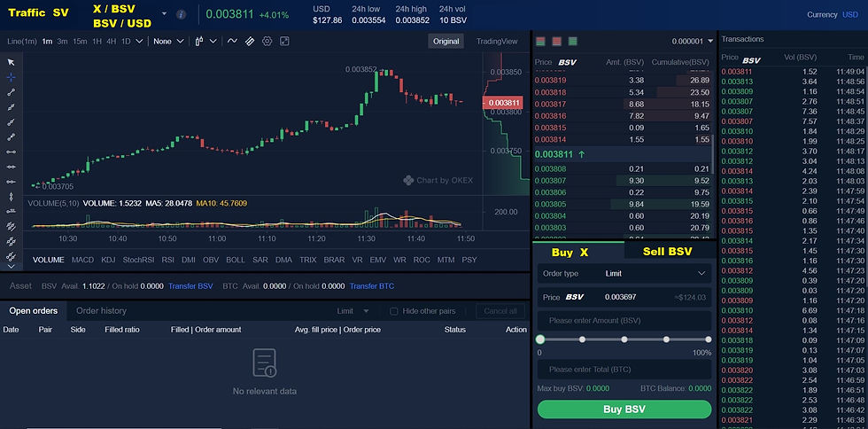Tick the Hide other pairs checkbox

point(394,311)
